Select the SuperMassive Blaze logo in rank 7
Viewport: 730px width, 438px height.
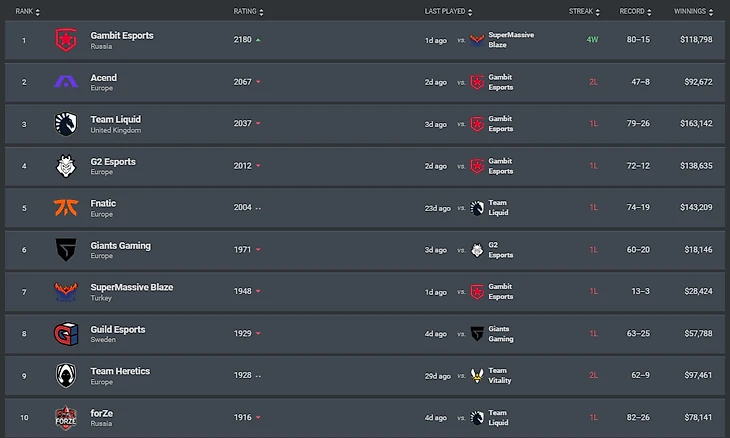click(x=66, y=292)
